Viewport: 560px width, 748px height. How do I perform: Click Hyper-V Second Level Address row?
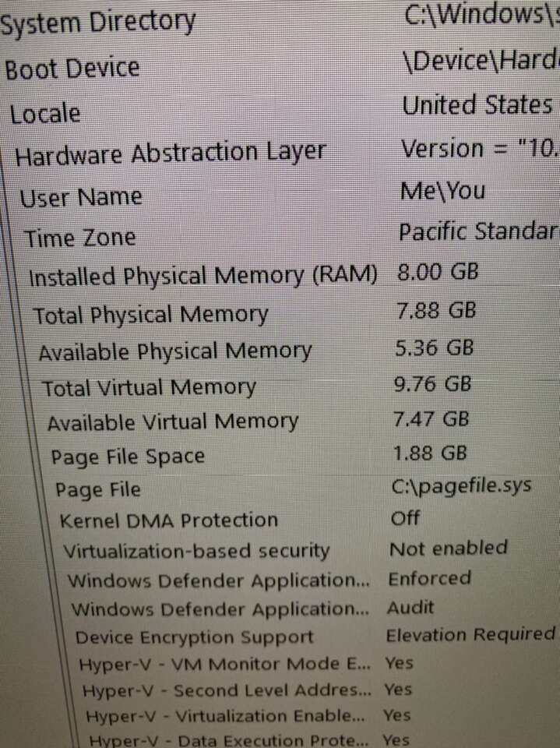227,690
